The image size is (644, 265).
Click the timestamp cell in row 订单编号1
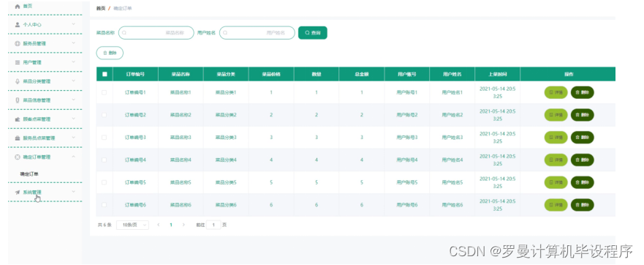pos(497,92)
